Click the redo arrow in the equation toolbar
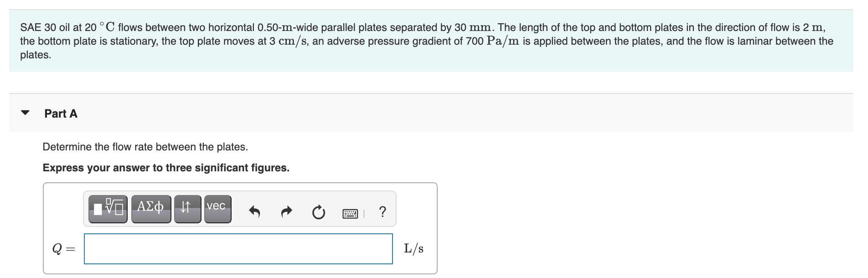Image resolution: width=868 pixels, height=278 pixels. [286, 211]
